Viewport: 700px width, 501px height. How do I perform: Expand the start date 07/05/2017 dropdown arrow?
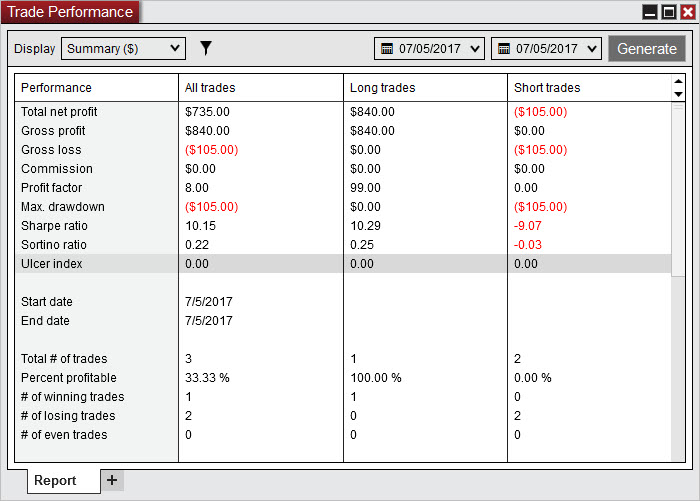pyautogui.click(x=475, y=48)
